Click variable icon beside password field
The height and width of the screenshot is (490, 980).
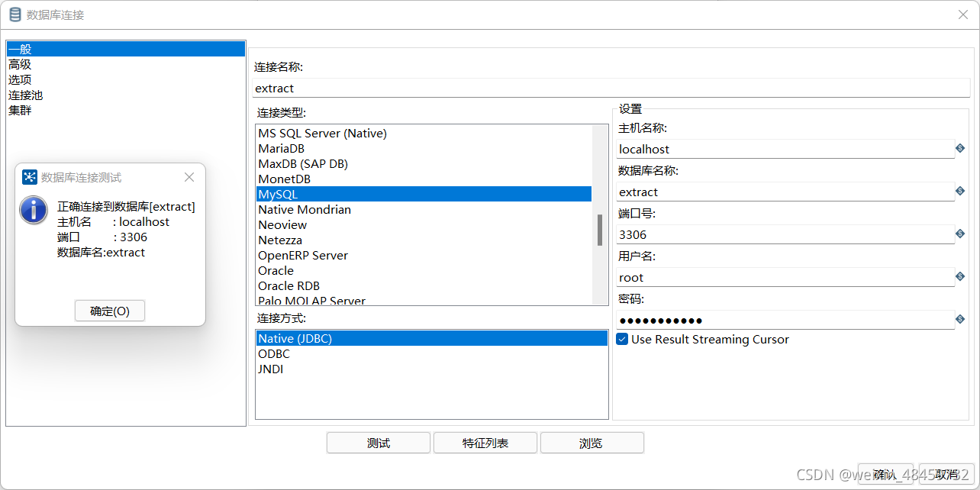coord(960,319)
